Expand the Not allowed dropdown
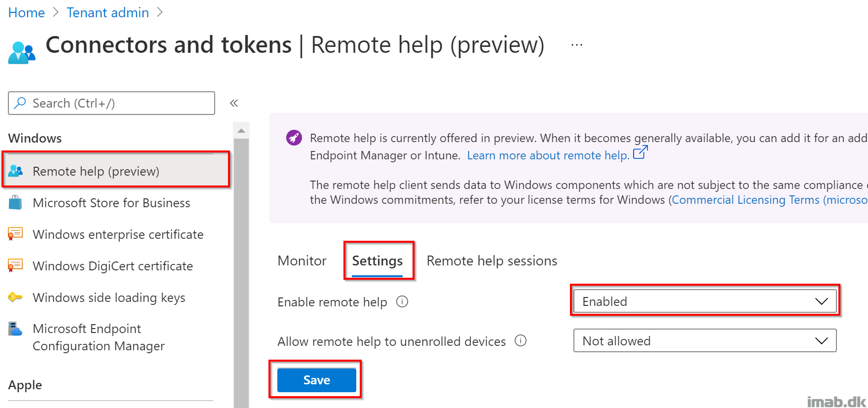The width and height of the screenshot is (868, 408). click(x=705, y=340)
